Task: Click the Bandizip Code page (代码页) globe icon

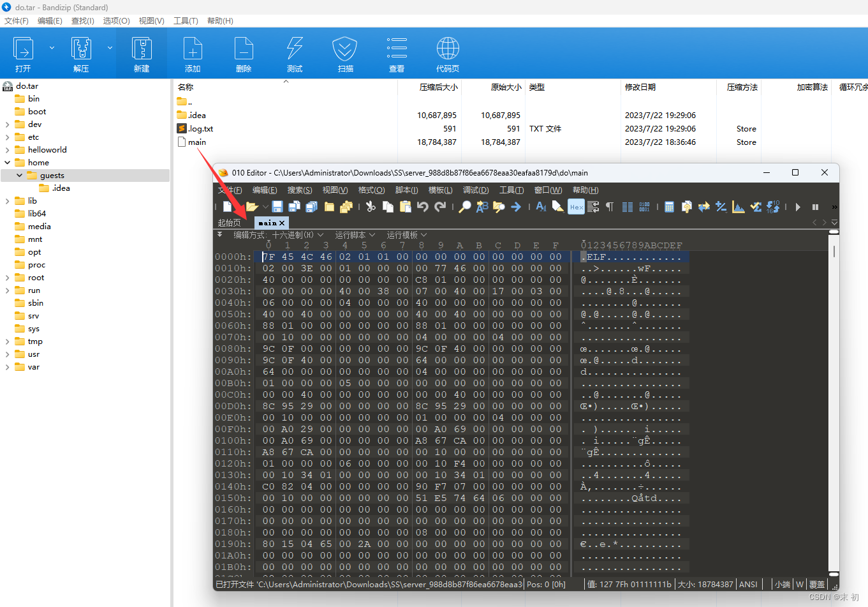Action: [448, 49]
